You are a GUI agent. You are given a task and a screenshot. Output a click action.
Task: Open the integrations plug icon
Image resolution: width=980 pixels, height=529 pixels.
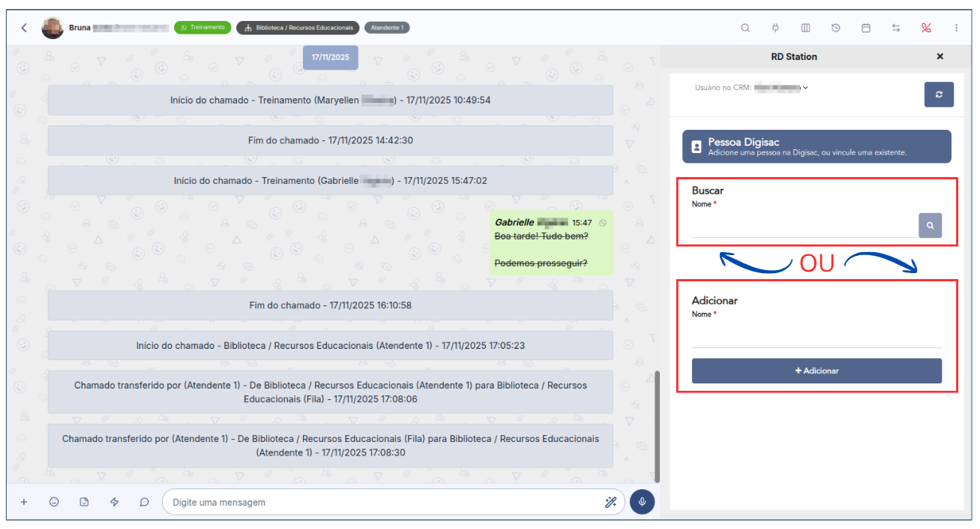coord(775,28)
